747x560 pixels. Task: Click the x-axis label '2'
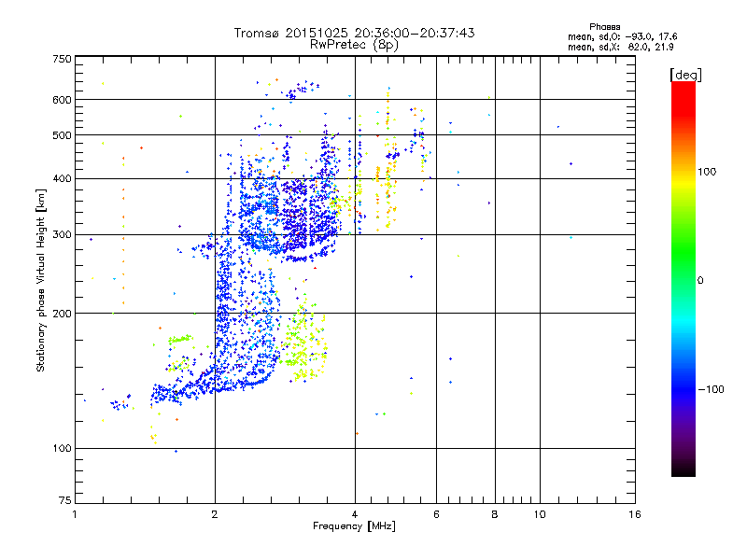[x=215, y=514]
